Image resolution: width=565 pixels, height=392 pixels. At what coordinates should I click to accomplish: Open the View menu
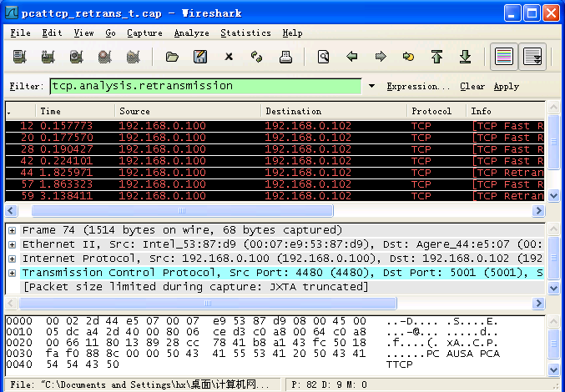click(x=83, y=33)
